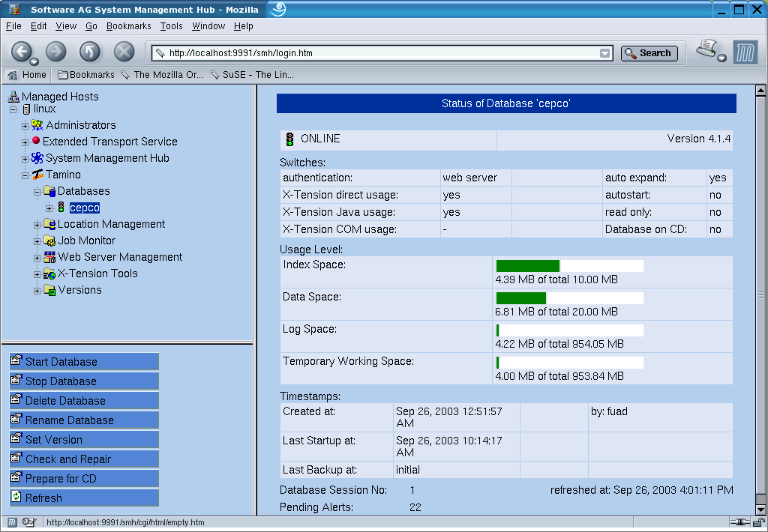The image size is (768, 532).
Task: Expand the Extended Transport Service node
Action: point(25,142)
